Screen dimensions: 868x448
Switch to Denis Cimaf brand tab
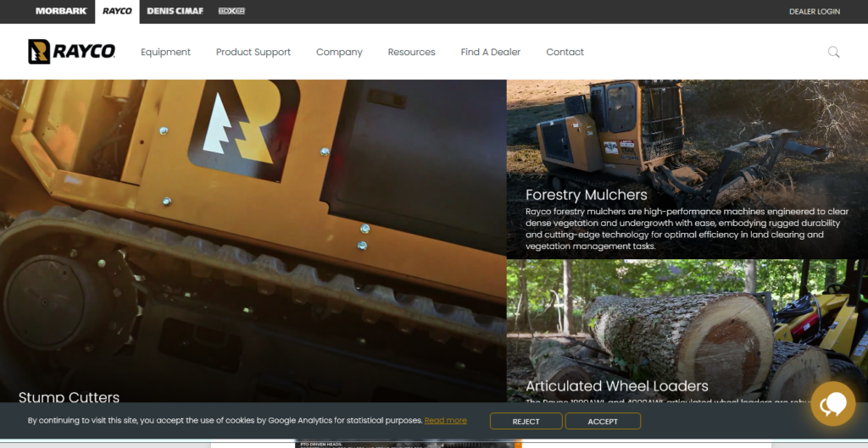175,11
